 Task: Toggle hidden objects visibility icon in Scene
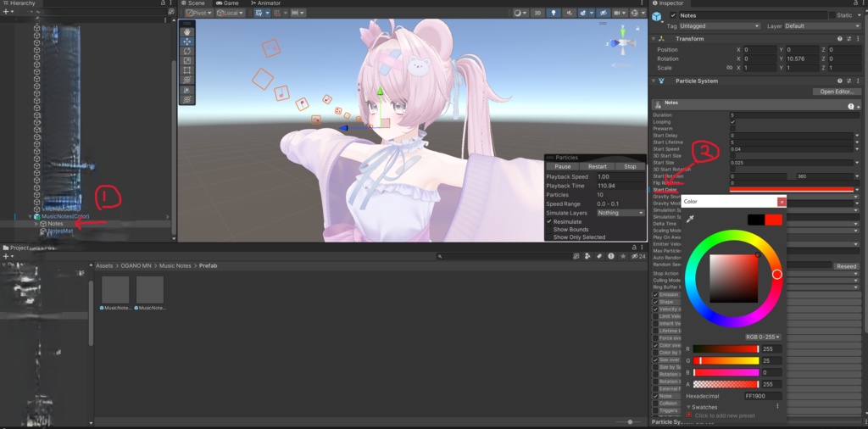(x=604, y=13)
